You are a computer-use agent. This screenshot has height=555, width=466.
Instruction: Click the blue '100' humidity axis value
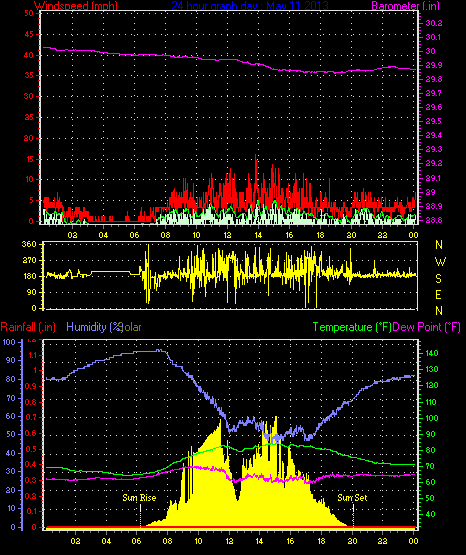[9, 342]
